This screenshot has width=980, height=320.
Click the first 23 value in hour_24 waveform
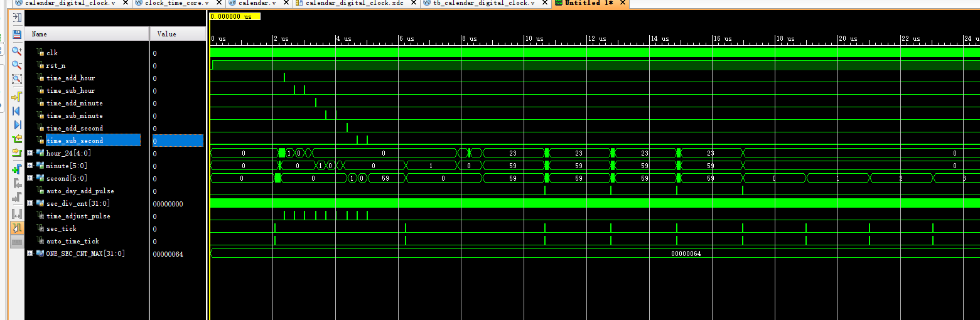tap(513, 153)
